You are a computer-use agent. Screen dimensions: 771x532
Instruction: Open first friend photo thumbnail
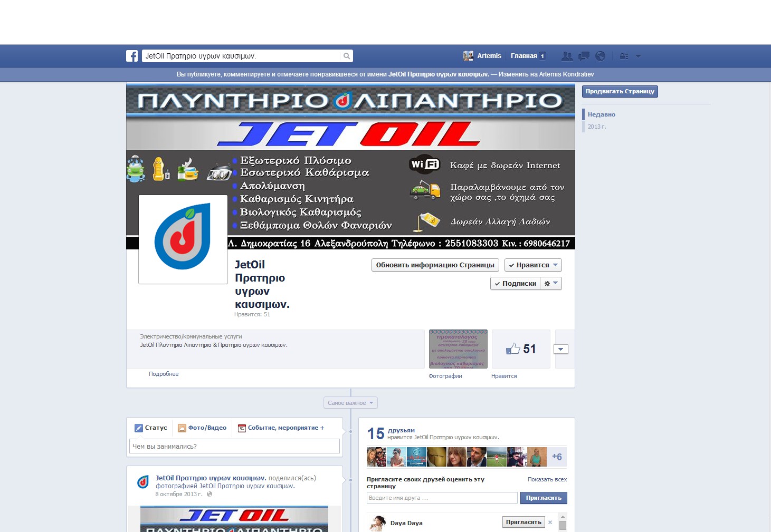point(376,457)
